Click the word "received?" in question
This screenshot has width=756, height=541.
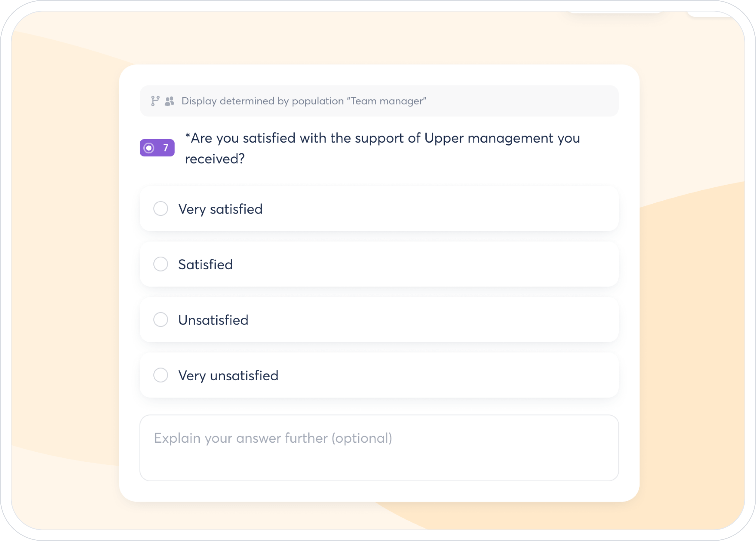215,159
